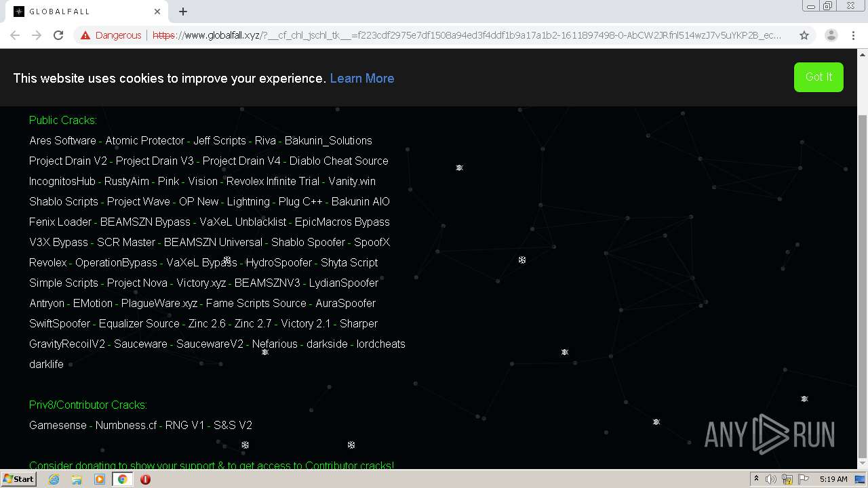Open Bakunin_Solutions link
Image resolution: width=868 pixels, height=488 pixels.
coord(328,140)
